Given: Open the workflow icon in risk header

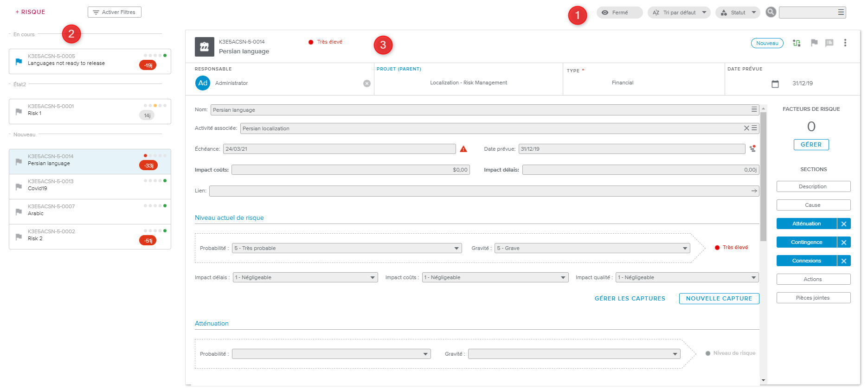Looking at the screenshot, I should [797, 43].
